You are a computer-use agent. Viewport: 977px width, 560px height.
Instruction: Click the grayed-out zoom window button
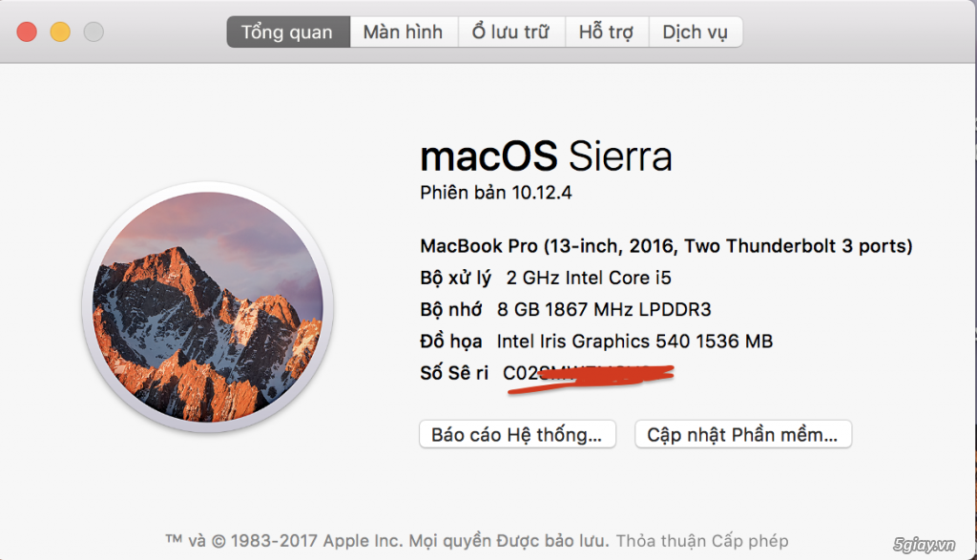pos(94,31)
